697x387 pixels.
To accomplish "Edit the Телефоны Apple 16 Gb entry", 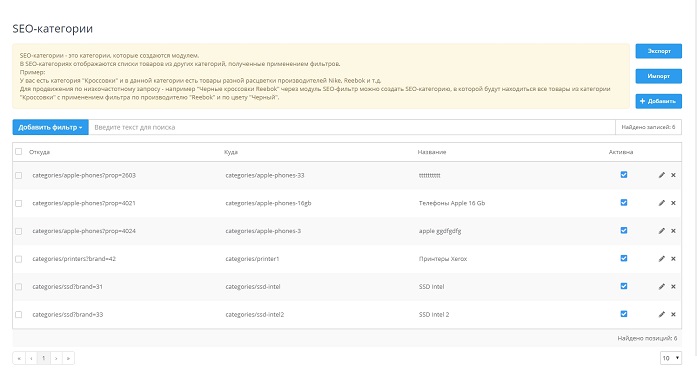I will point(661,203).
